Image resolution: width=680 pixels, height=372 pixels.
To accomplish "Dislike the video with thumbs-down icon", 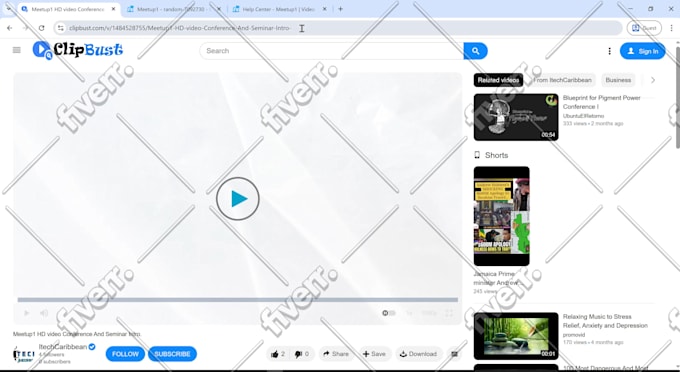I will pyautogui.click(x=302, y=354).
